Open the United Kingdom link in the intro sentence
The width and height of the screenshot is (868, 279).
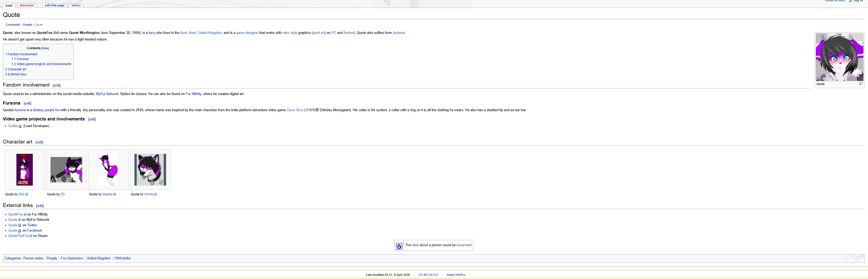tap(210, 33)
